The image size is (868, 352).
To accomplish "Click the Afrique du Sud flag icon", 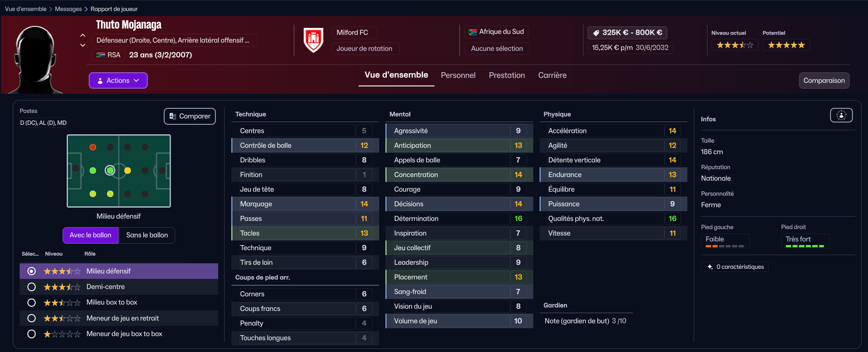I will point(473,32).
